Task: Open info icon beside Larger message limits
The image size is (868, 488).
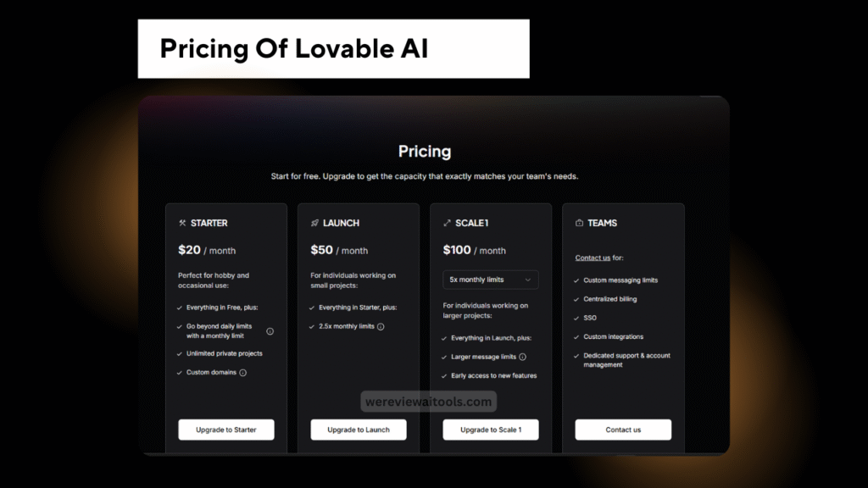Action: 522,357
